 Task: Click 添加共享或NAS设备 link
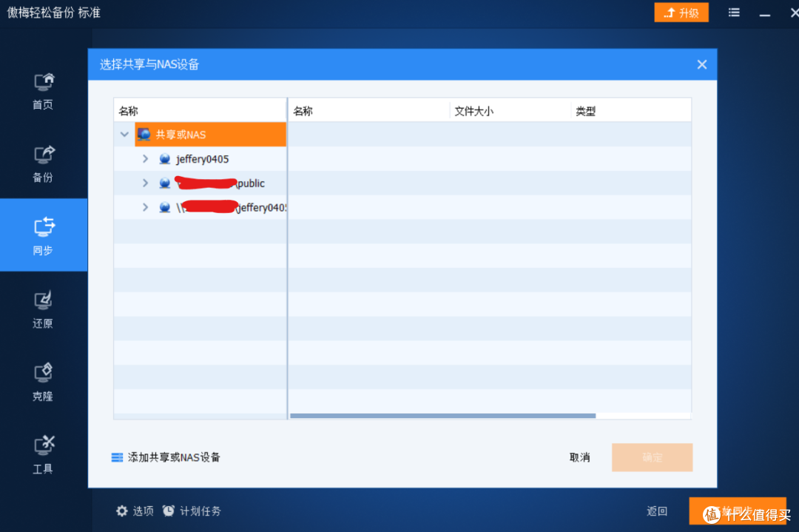point(174,457)
